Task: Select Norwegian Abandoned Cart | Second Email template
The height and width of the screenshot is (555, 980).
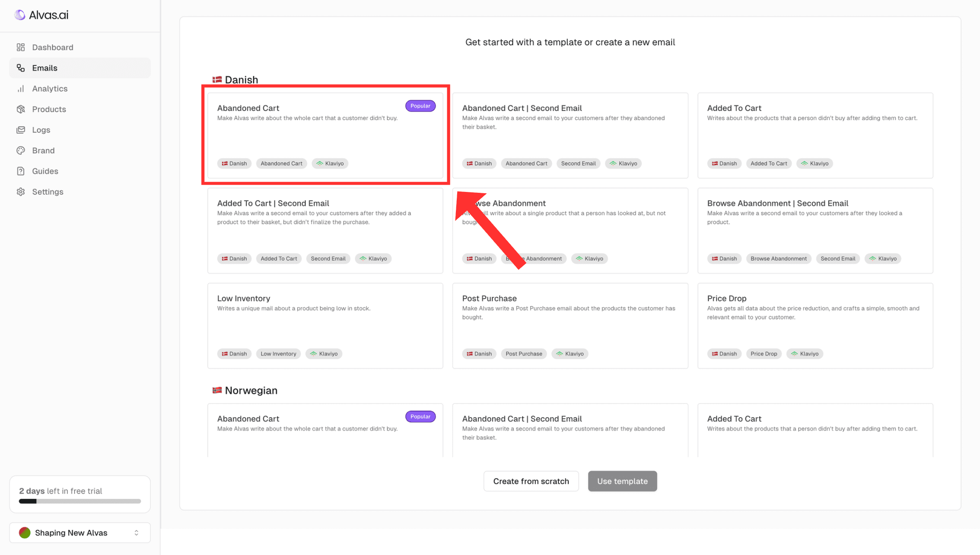Action: [x=570, y=430]
